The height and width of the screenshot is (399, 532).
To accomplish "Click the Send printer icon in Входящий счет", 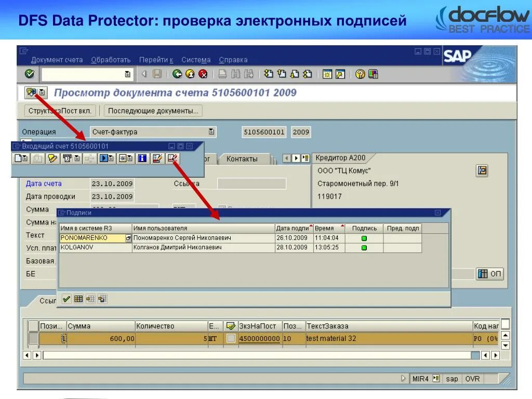I will click(67, 158).
